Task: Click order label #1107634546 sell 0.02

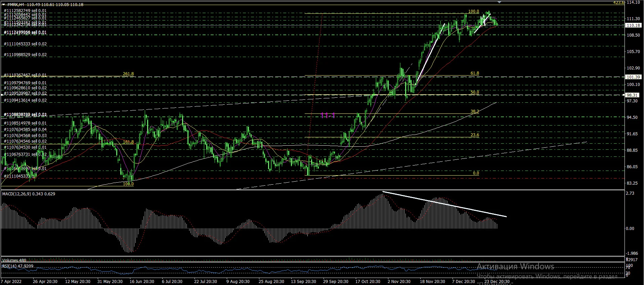Action: click(x=25, y=141)
